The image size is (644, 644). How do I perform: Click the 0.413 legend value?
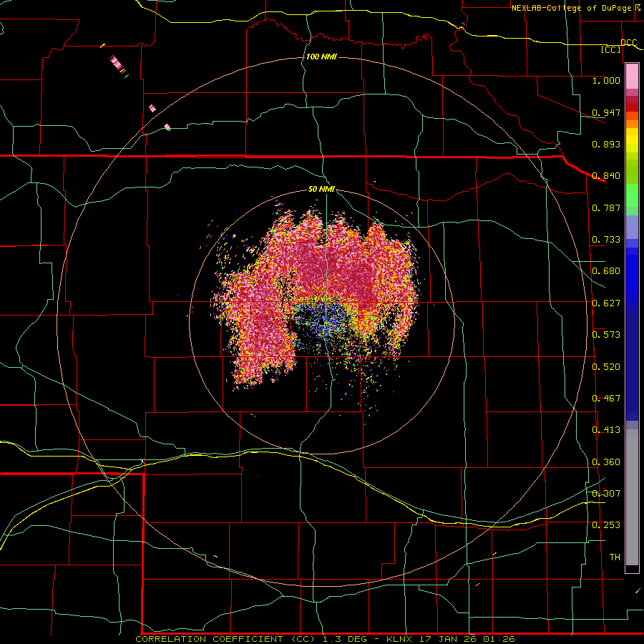click(x=606, y=430)
